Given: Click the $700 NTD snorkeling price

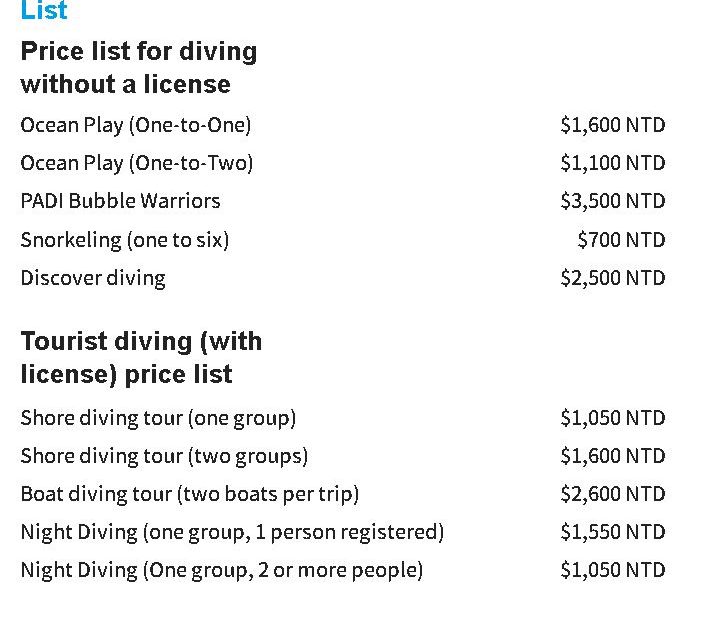Looking at the screenshot, I should 621,240.
